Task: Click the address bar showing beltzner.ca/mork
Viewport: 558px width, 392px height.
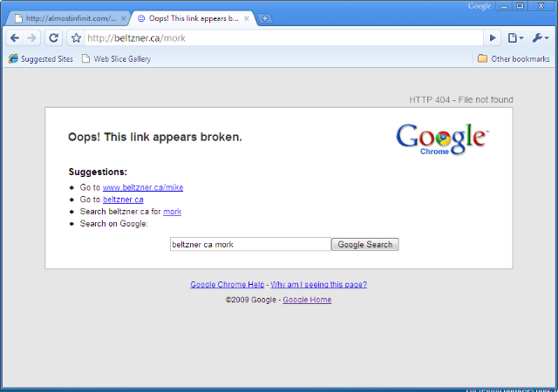Action: pyautogui.click(x=283, y=38)
